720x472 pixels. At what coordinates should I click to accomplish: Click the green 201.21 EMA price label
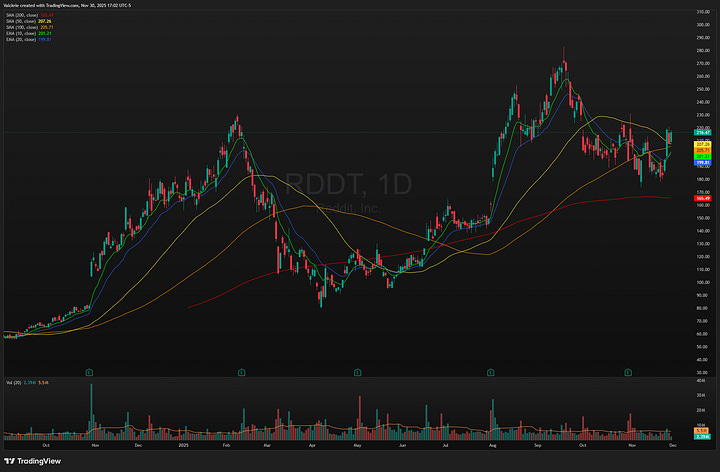point(703,157)
